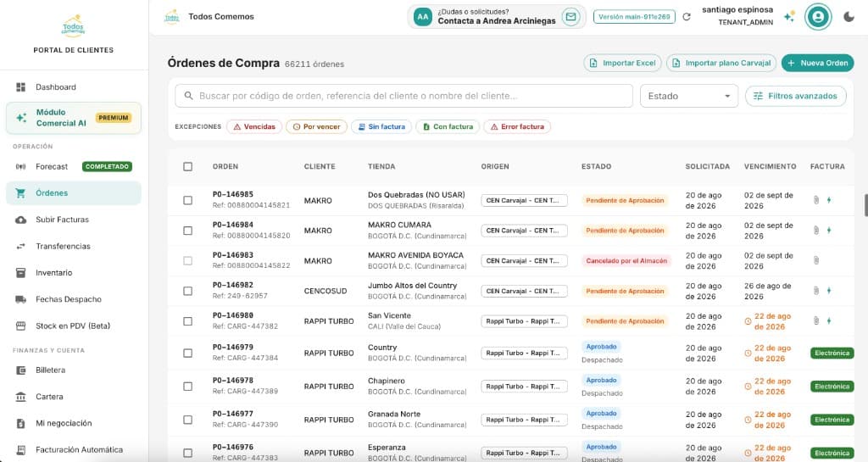
Task: Click the Inventario box icon
Action: point(20,273)
